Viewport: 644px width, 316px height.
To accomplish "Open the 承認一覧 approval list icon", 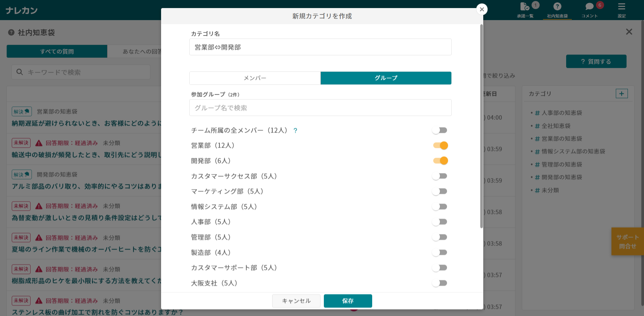I will [x=525, y=7].
